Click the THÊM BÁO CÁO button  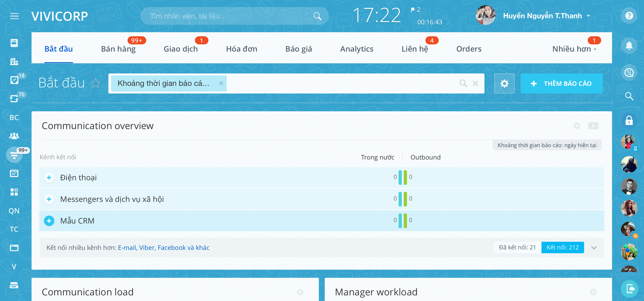click(x=561, y=84)
